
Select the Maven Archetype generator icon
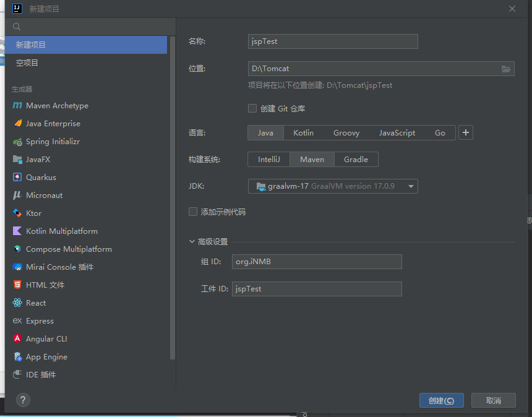coord(17,106)
